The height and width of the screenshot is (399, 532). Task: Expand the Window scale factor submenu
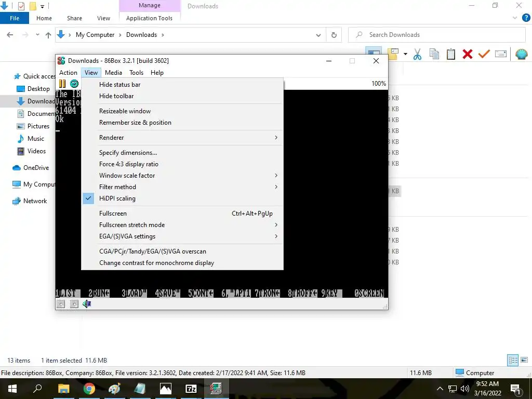coord(182,176)
